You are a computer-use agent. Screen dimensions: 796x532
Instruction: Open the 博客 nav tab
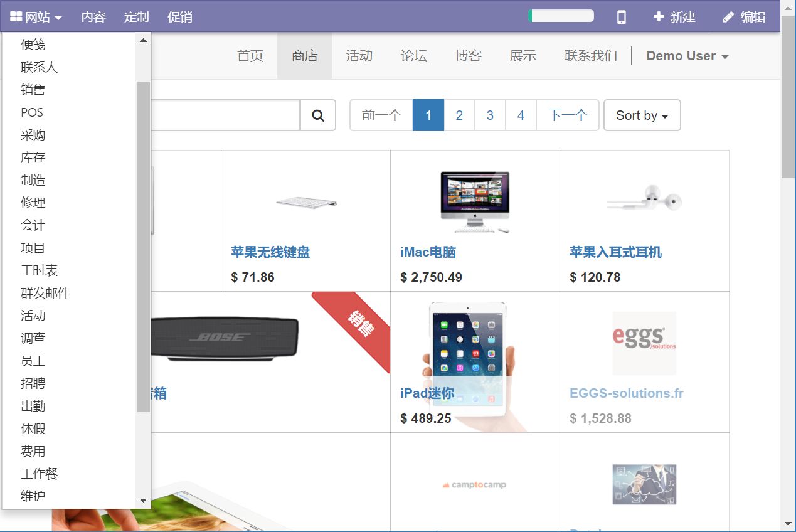point(469,56)
